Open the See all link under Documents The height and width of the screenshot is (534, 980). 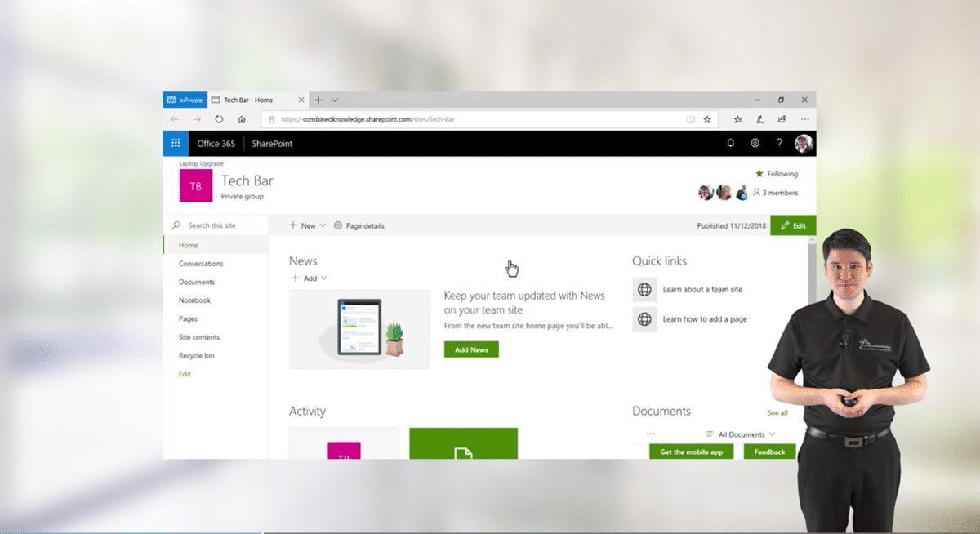point(777,412)
